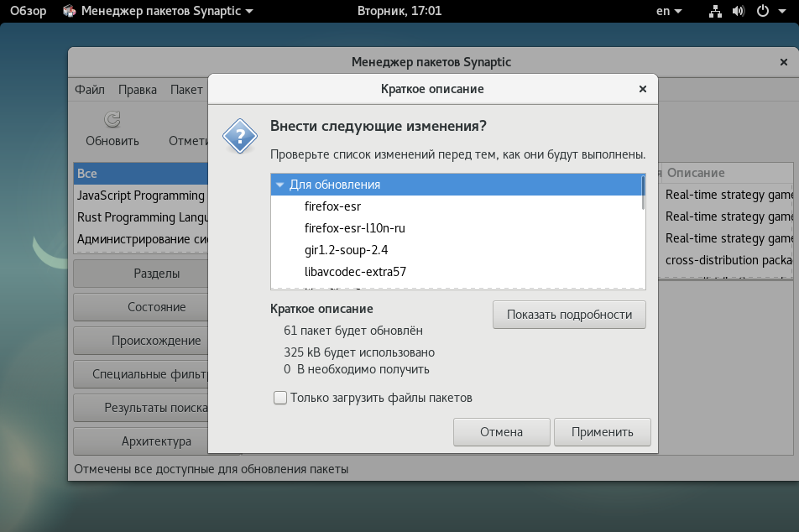
Task: Click the '325 kB будет использовано' text
Action: tap(359, 352)
